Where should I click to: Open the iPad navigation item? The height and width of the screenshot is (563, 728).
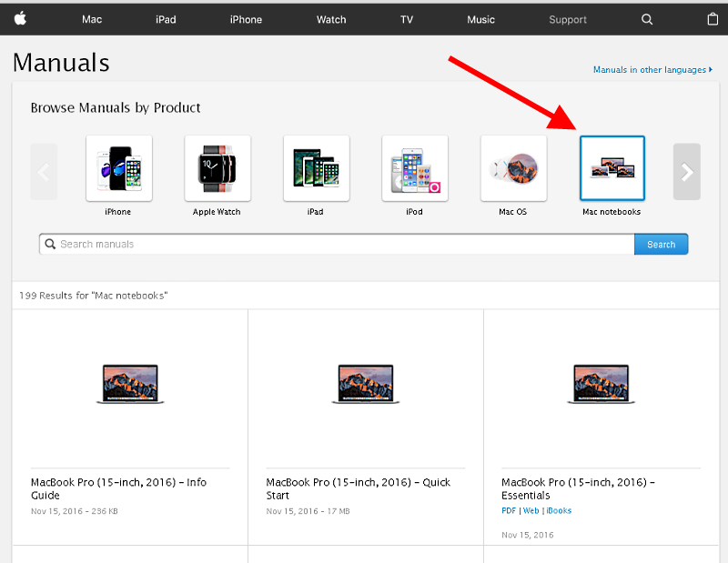(166, 19)
